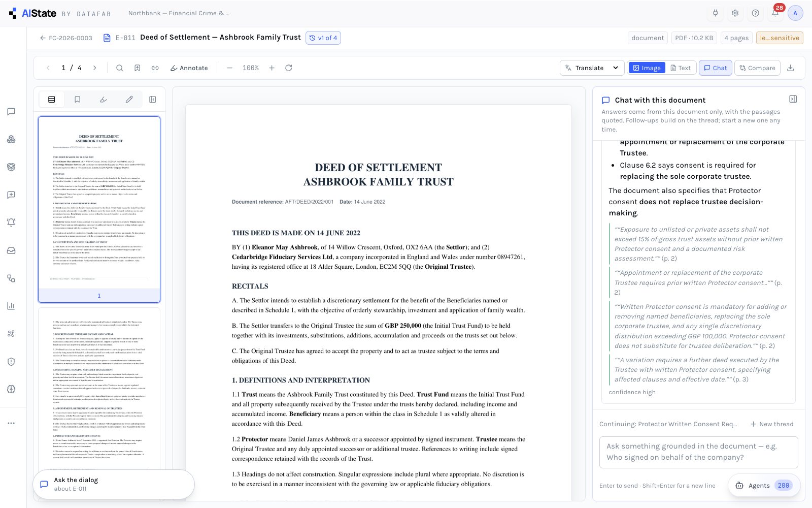The height and width of the screenshot is (508, 812).
Task: Collapse the thumbnails side panel
Action: pyautogui.click(x=153, y=100)
